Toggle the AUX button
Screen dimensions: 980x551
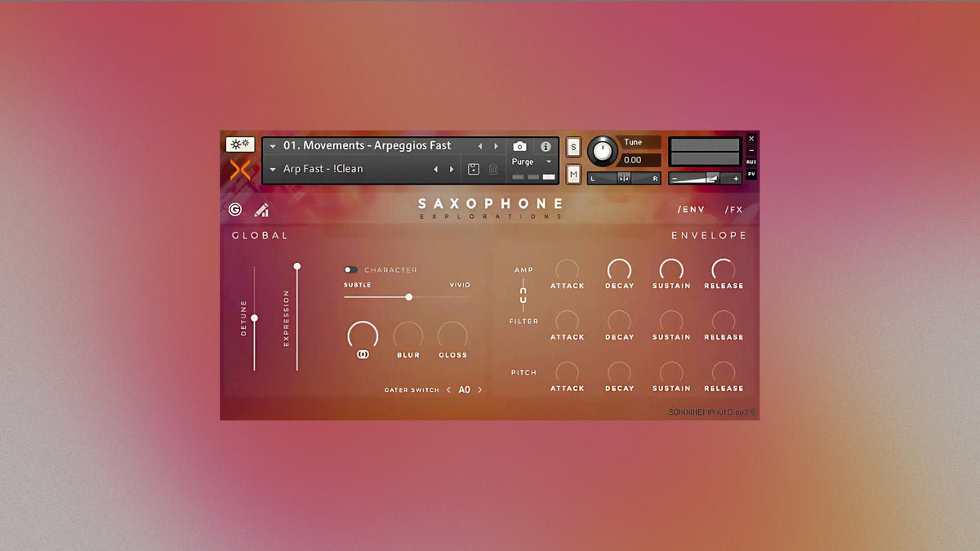click(751, 162)
